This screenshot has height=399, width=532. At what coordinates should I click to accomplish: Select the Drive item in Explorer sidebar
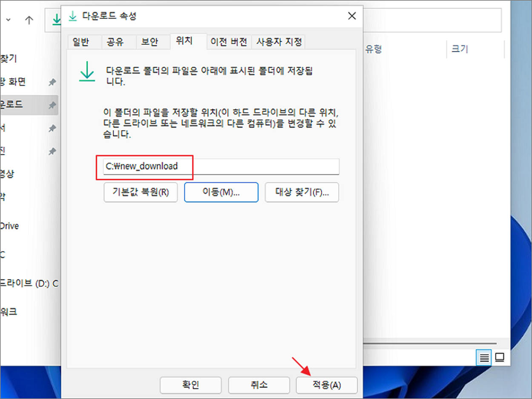tap(9, 226)
